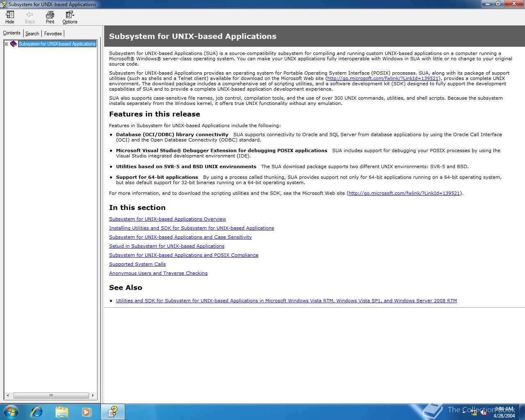525x420 pixels.
Task: Launch Internet Explorer from taskbar
Action: pos(37,411)
